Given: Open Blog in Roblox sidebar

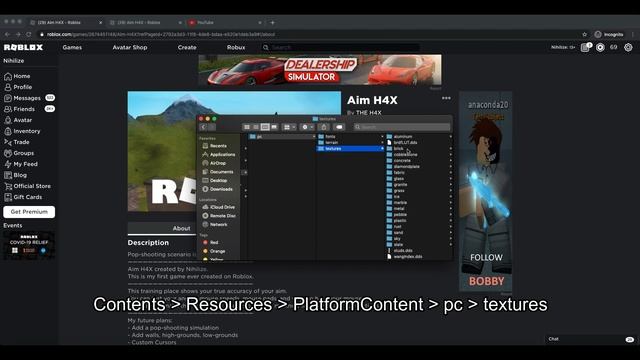Looking at the screenshot, I should [16, 176].
